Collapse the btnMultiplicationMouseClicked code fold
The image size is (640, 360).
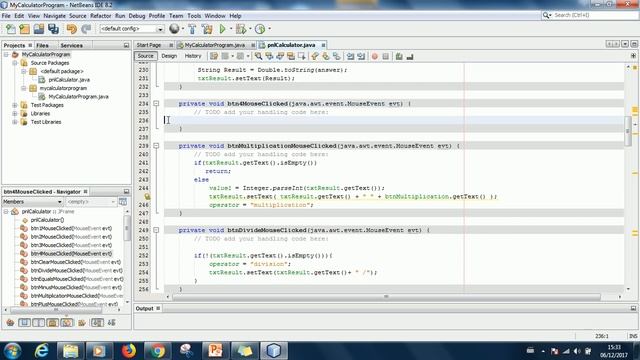156,146
